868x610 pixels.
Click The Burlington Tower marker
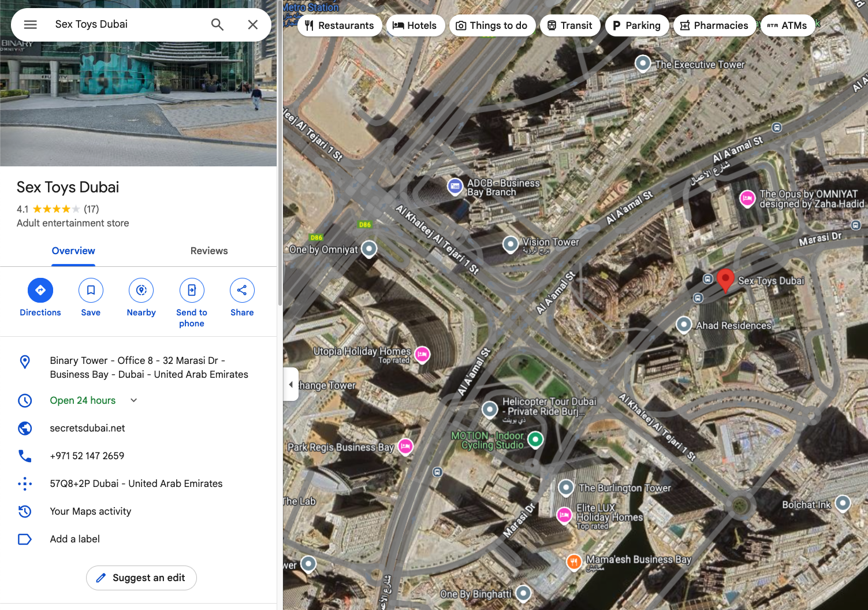[566, 488]
